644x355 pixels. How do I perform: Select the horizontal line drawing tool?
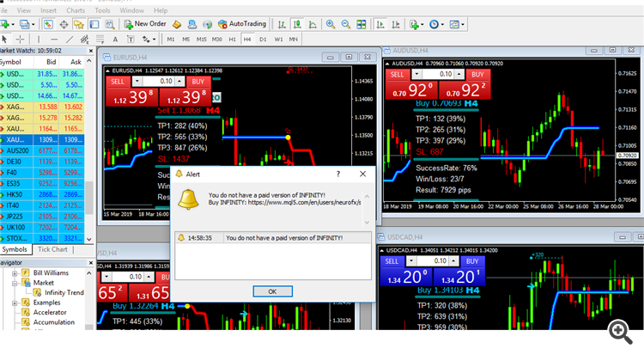[54, 40]
